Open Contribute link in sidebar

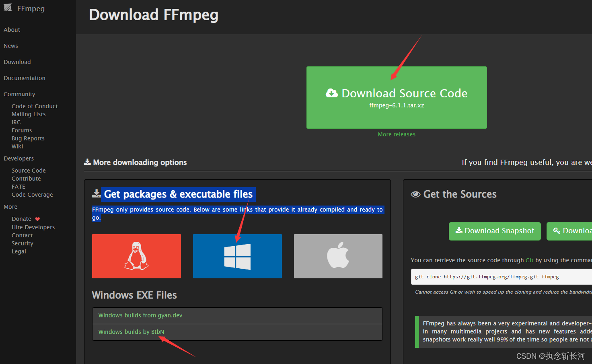pyautogui.click(x=26, y=179)
